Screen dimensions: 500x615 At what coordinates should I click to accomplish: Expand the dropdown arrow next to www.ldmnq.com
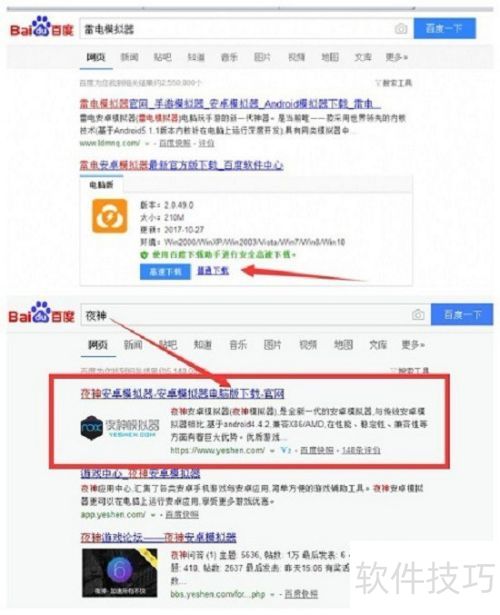(x=147, y=144)
